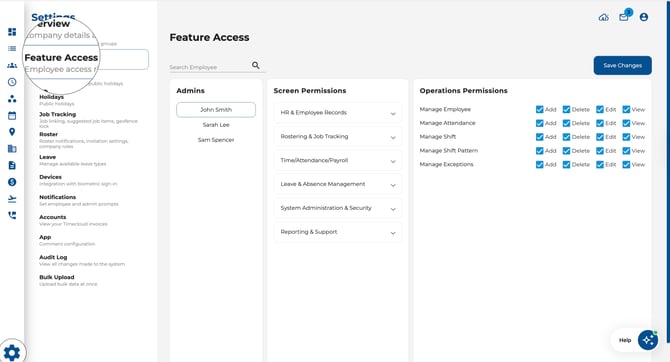Toggle Manage Employee Add checkbox
The height and width of the screenshot is (362, 670).
tap(539, 109)
